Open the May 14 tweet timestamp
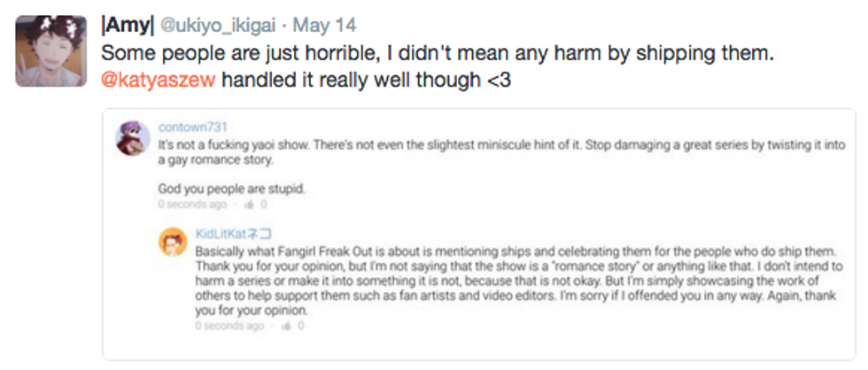Image resolution: width=868 pixels, height=370 pixels. pyautogui.click(x=325, y=26)
